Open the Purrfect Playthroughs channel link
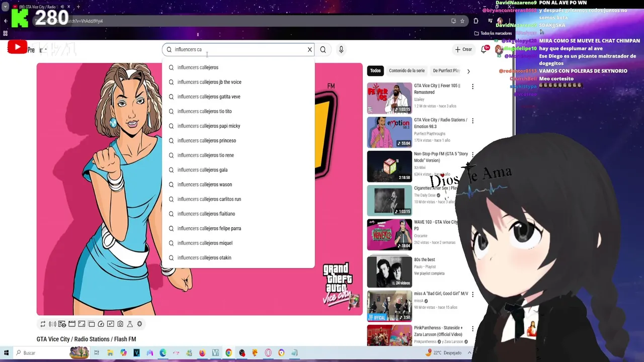The width and height of the screenshot is (644, 362). [x=430, y=134]
